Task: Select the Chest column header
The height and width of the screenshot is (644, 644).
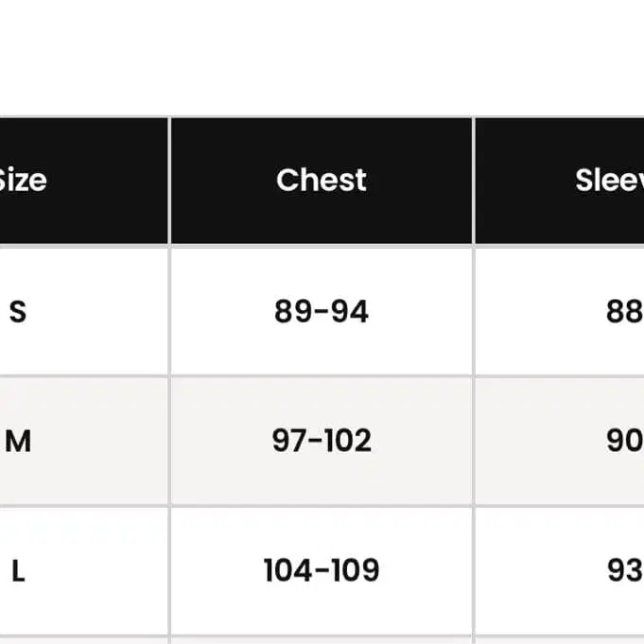Action: pyautogui.click(x=322, y=180)
